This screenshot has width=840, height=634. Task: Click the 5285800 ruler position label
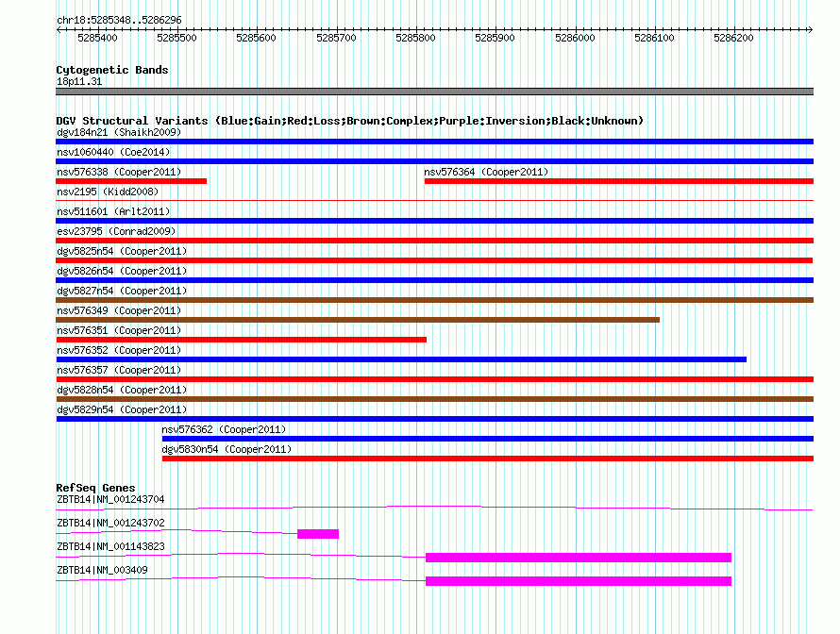pyautogui.click(x=415, y=38)
